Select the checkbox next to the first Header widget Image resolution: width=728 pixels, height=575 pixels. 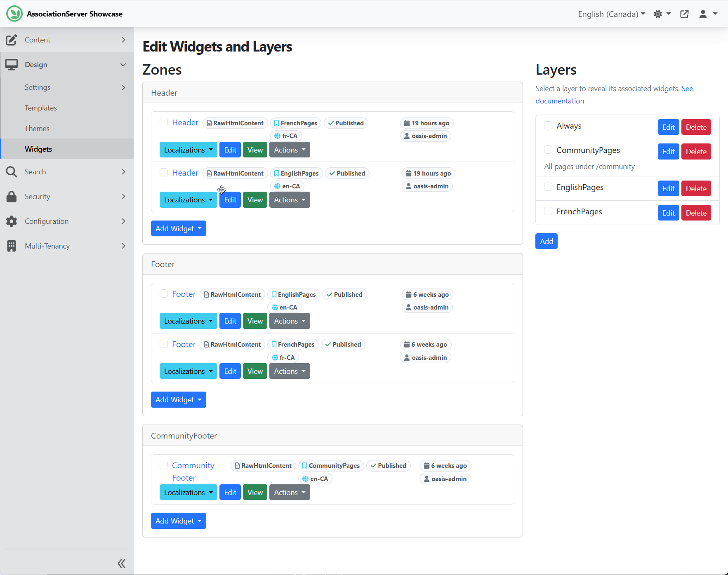(164, 122)
